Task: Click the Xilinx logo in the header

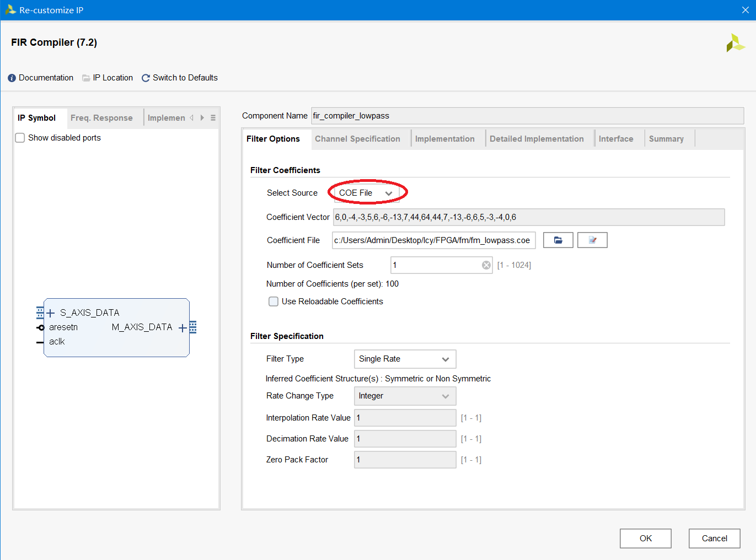Action: tap(736, 43)
